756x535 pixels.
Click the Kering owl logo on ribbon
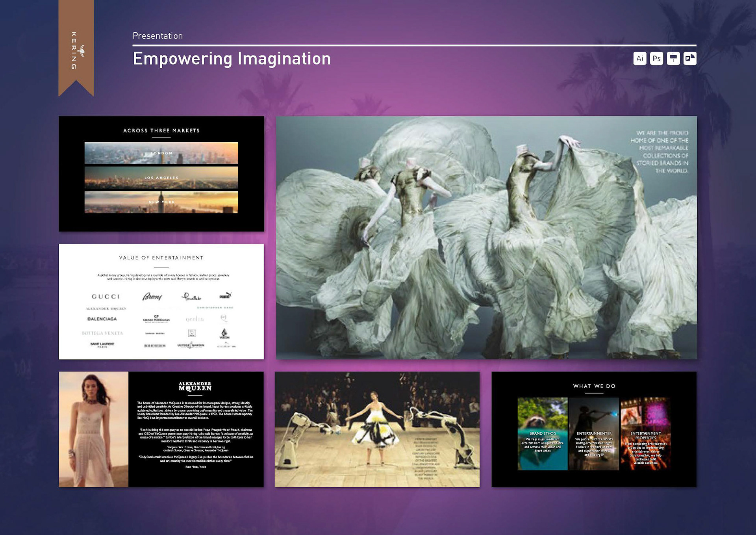82,51
